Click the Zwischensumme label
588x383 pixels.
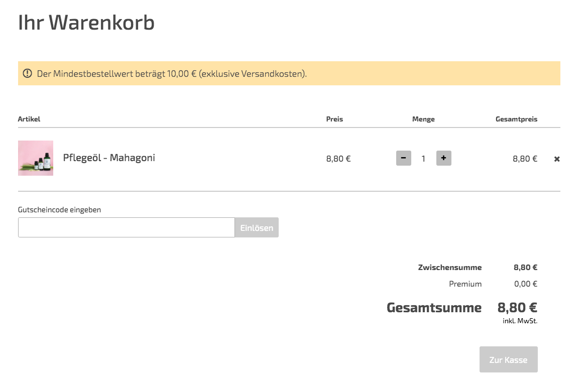(x=450, y=268)
